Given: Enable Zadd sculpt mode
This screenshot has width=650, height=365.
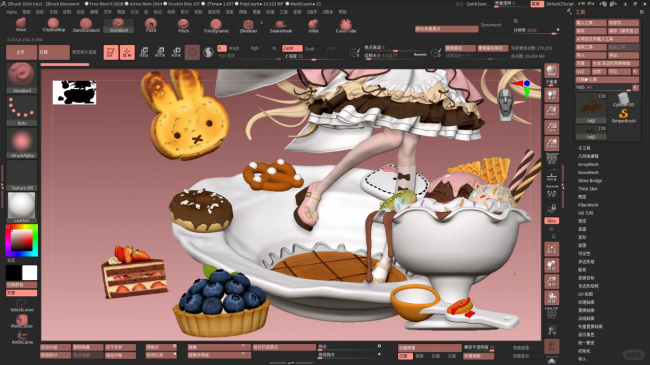Looking at the screenshot, I should (292, 48).
